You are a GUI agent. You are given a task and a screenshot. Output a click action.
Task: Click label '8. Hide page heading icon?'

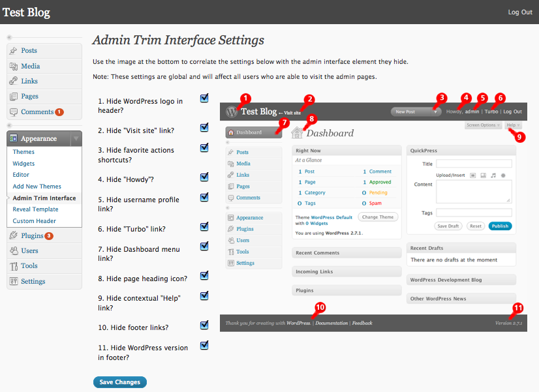[143, 279]
